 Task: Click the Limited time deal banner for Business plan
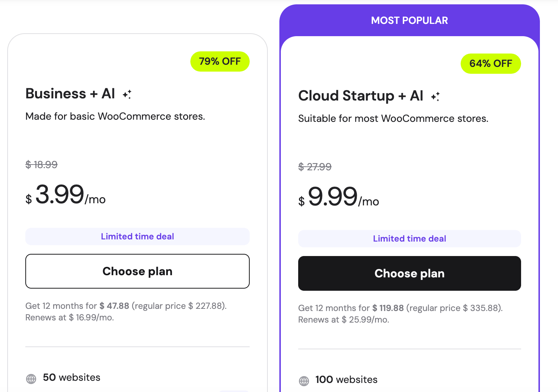click(x=137, y=237)
